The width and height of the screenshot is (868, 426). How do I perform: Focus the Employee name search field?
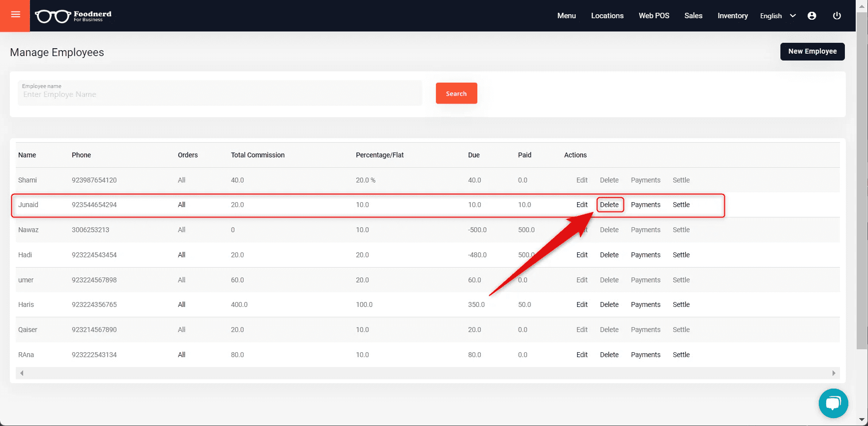(x=220, y=93)
